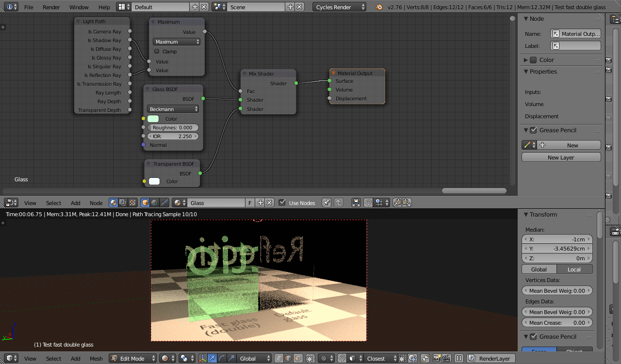Viewport: 621px width, 364px height.
Task: Switch out of Edit Mode
Action: click(132, 358)
